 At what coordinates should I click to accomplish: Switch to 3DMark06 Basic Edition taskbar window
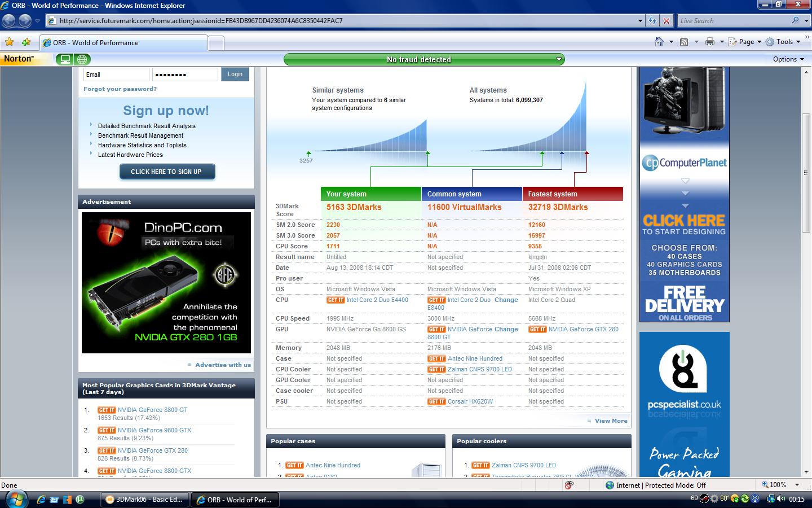[x=145, y=500]
